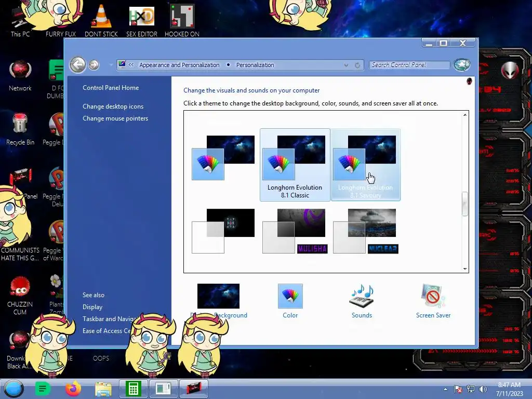Open the Recycle Bin desktop icon
The height and width of the screenshot is (399, 532).
point(20,129)
